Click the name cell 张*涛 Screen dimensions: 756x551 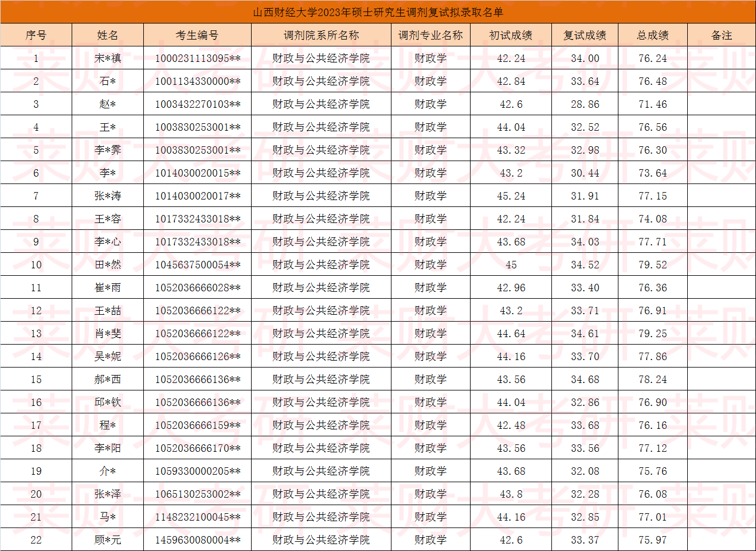(x=108, y=196)
